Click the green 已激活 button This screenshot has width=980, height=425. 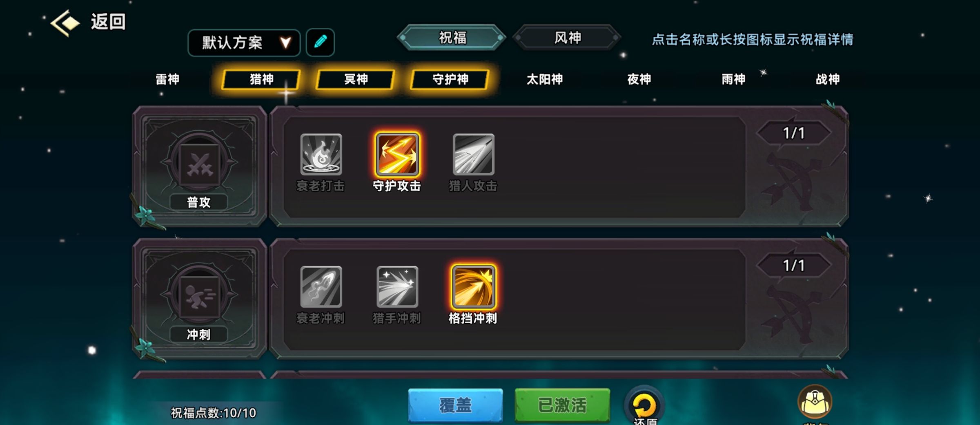click(562, 405)
